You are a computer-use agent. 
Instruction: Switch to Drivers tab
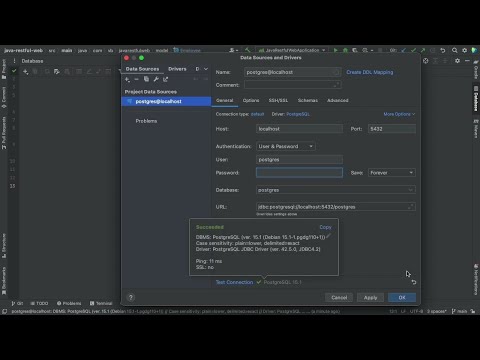tap(177, 69)
